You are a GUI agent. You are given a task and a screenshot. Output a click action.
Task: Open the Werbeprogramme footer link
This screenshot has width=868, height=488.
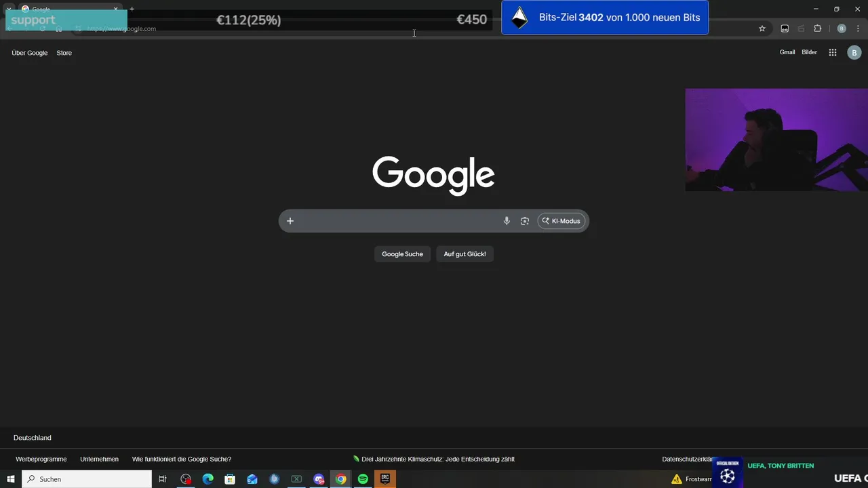coord(41,459)
